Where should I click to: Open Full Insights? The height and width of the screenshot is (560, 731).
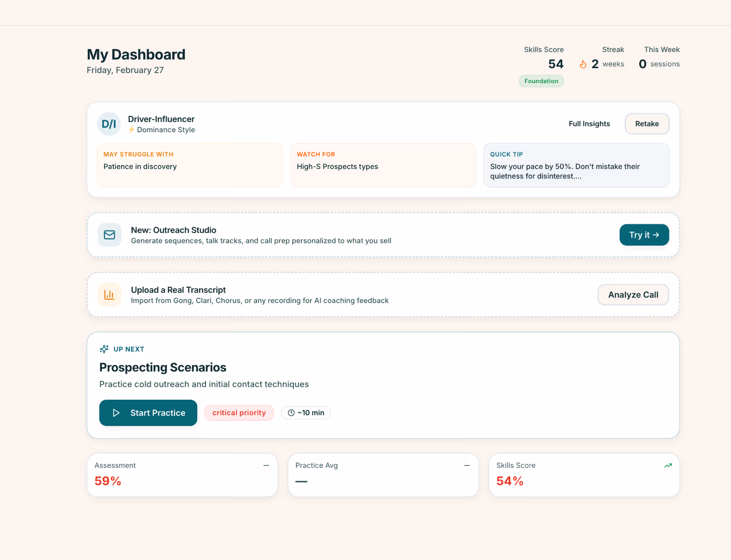click(x=589, y=123)
